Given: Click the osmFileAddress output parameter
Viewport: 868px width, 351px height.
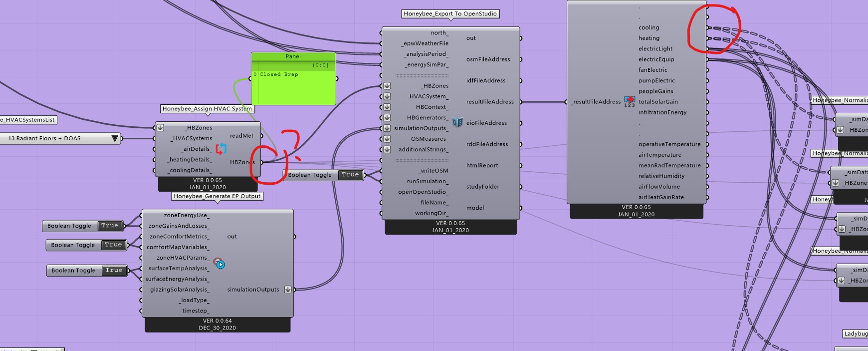Looking at the screenshot, I should pos(488,59).
